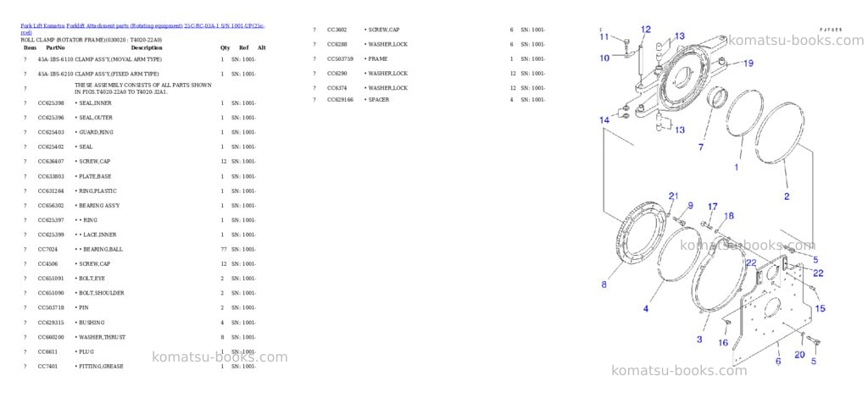The image size is (868, 409).
Task: Select part number "CC6374"
Action: (337, 88)
